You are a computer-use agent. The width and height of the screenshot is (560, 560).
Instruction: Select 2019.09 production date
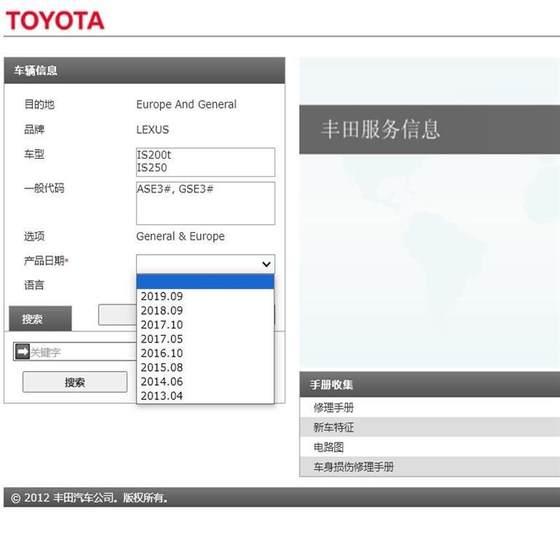(205, 296)
